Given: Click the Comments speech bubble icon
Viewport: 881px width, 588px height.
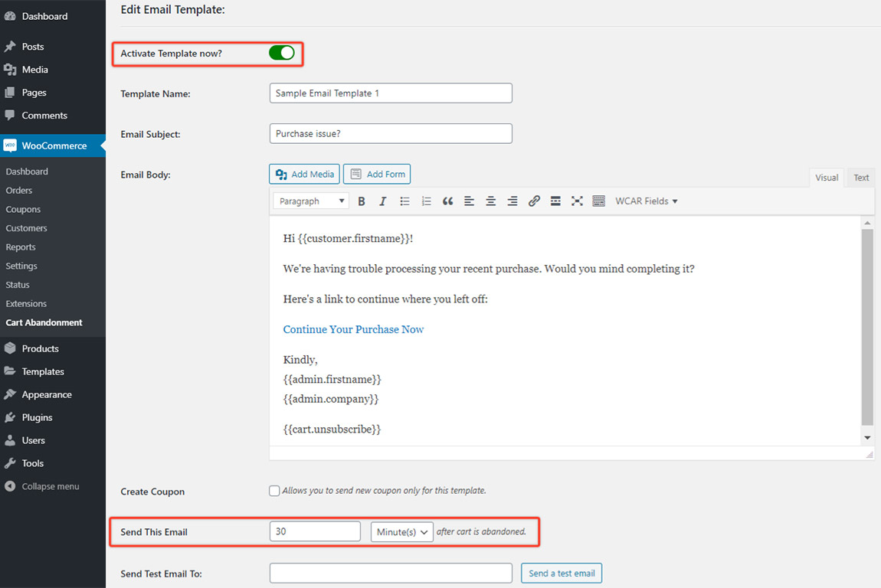Looking at the screenshot, I should point(9,115).
